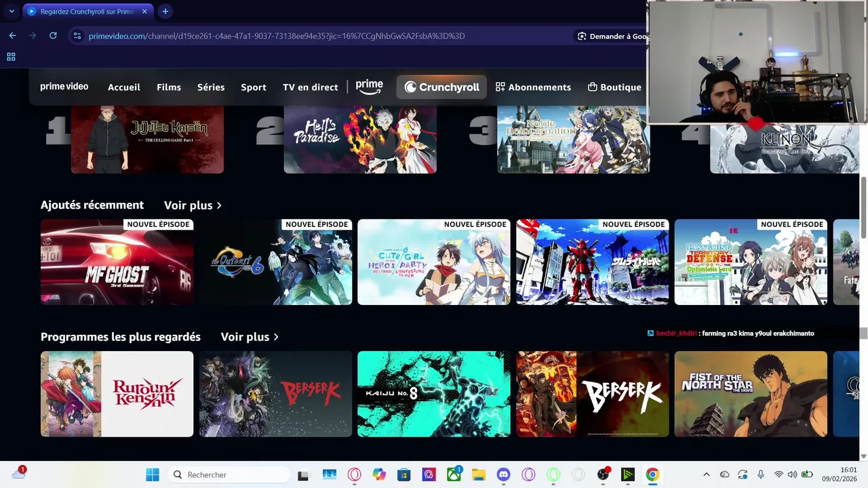Open the Windows Start menu
868x488 pixels.
(153, 474)
